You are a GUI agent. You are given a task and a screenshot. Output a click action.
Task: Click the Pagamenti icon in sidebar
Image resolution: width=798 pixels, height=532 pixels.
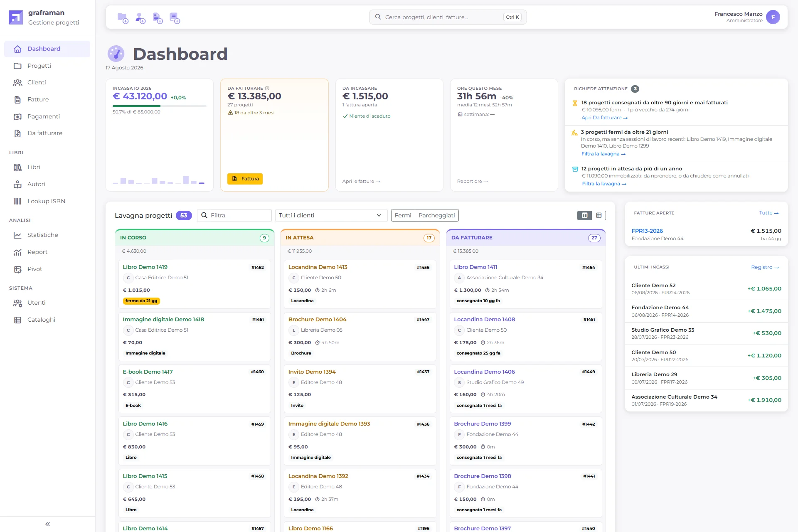point(17,117)
